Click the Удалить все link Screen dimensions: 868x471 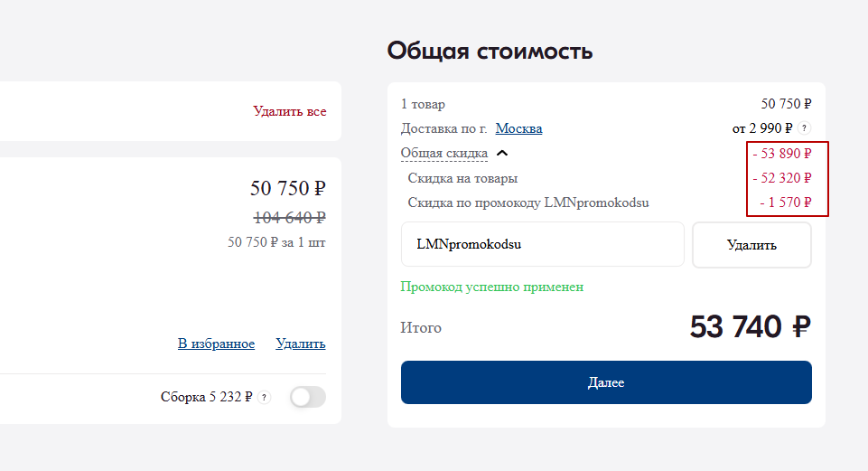click(x=290, y=111)
